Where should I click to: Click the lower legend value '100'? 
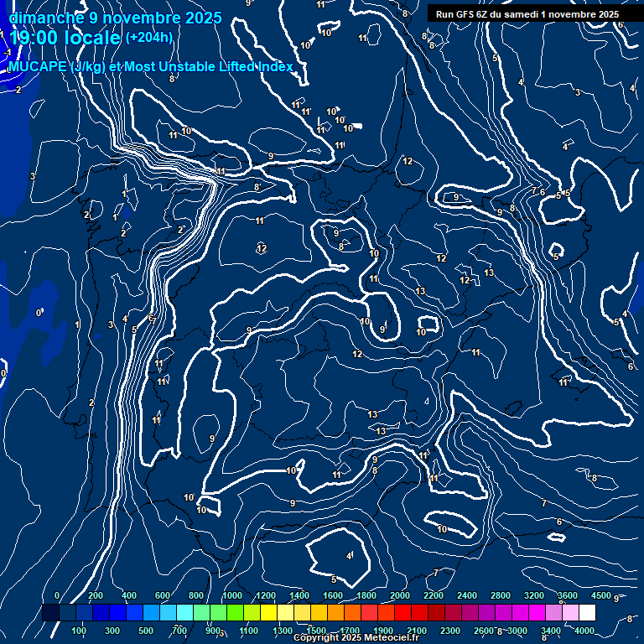coord(79,631)
